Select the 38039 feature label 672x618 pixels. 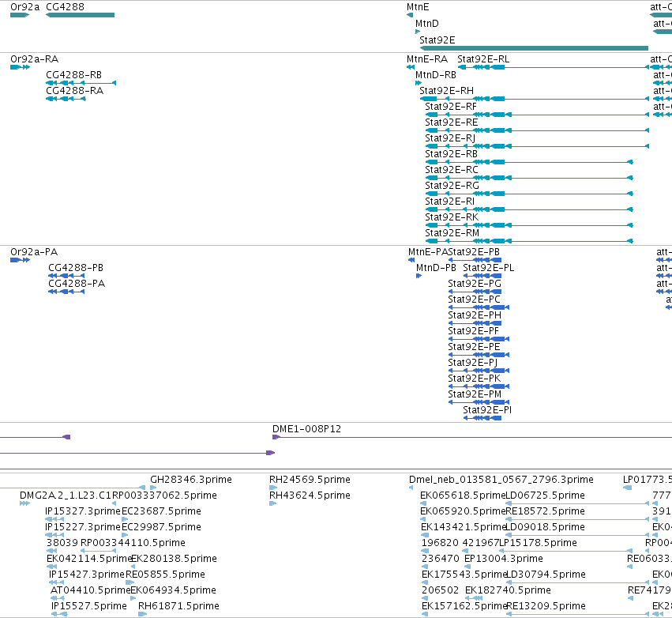click(x=62, y=544)
